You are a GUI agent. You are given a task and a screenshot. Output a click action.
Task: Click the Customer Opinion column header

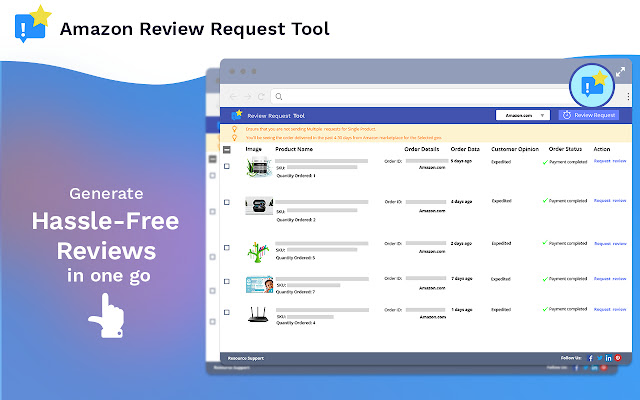pyautogui.click(x=515, y=149)
